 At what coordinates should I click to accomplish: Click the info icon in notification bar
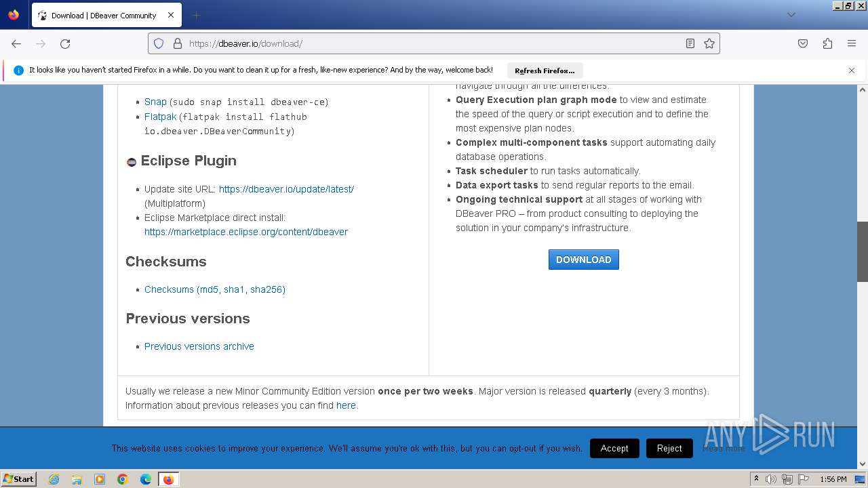click(x=18, y=70)
